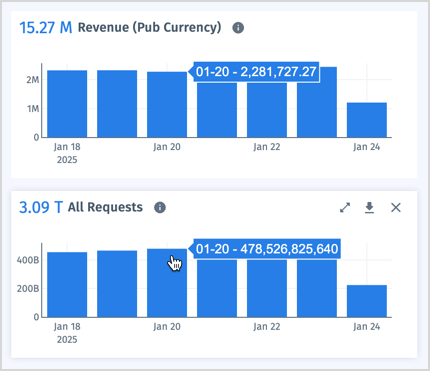
Task: Select the Jan 22 All Requests bar
Action: [x=267, y=288]
